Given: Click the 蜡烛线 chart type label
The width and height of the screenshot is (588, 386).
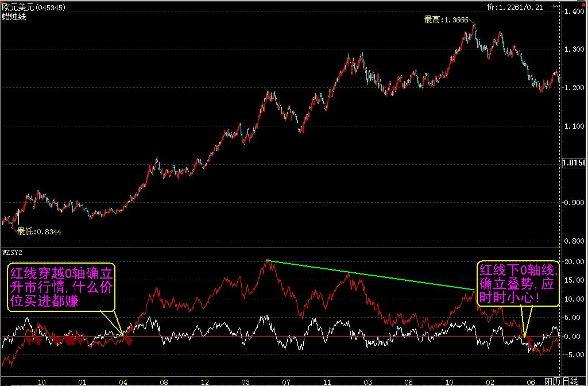Looking at the screenshot, I should tap(14, 17).
